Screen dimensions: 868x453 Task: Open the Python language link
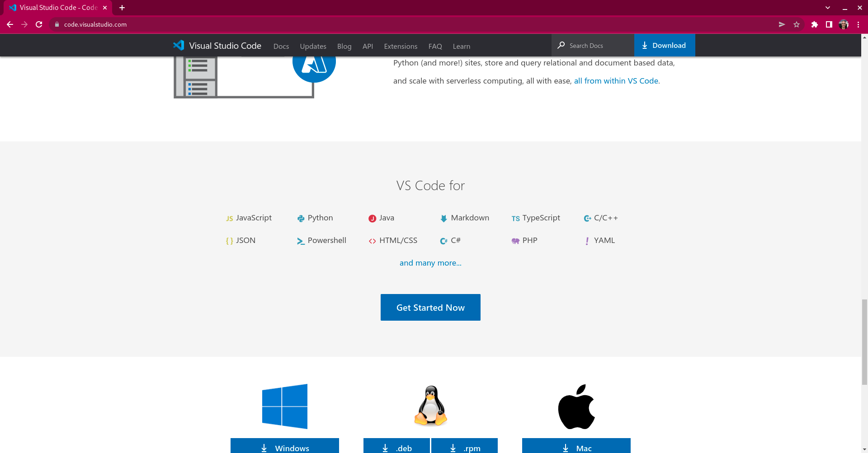pyautogui.click(x=320, y=218)
